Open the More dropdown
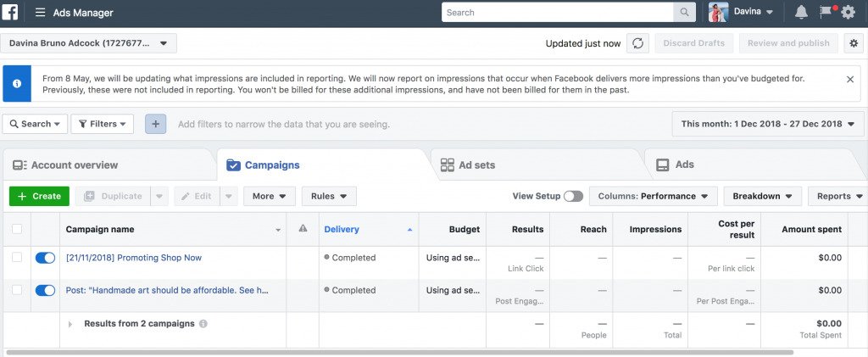The width and height of the screenshot is (868, 357). [x=270, y=196]
